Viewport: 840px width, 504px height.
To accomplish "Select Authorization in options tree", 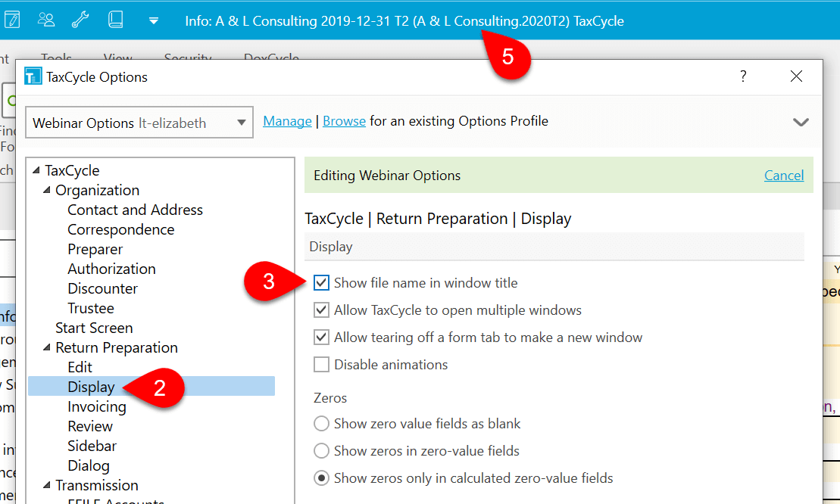I will 111,269.
